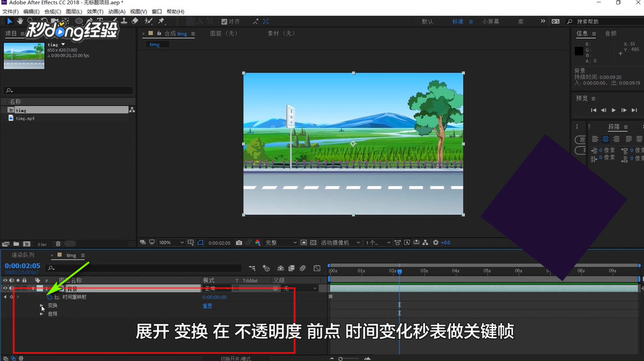The height and width of the screenshot is (361, 644).
Task: Switch to 默认 workspace
Action: pos(427,22)
